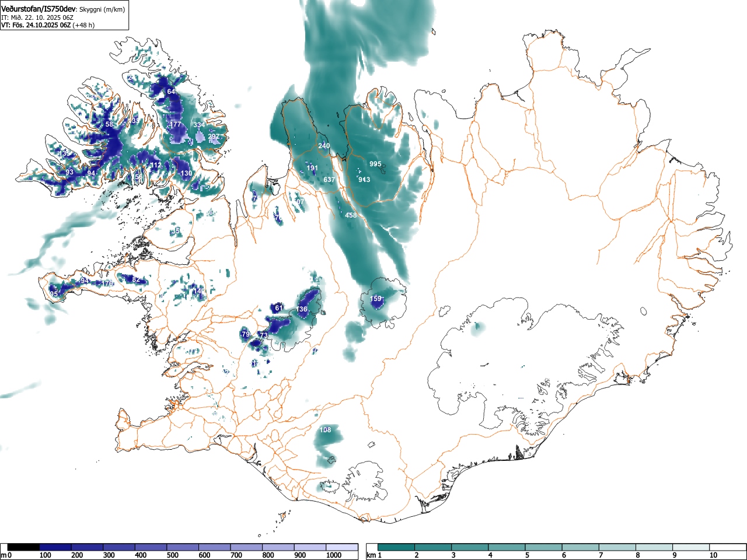This screenshot has height=560, width=747.
Task: Click the dark teal 1–2 km legend swatch
Action: [396, 547]
